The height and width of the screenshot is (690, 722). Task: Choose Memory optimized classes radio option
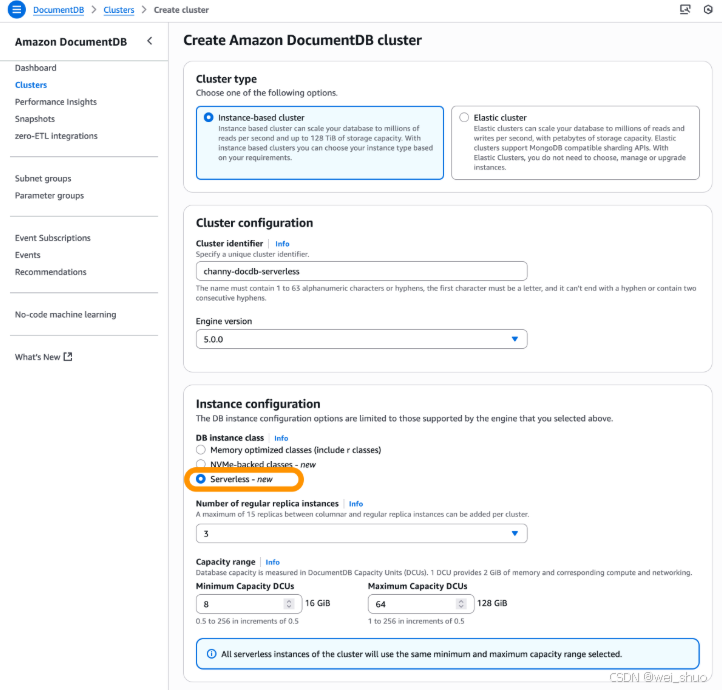coord(201,450)
